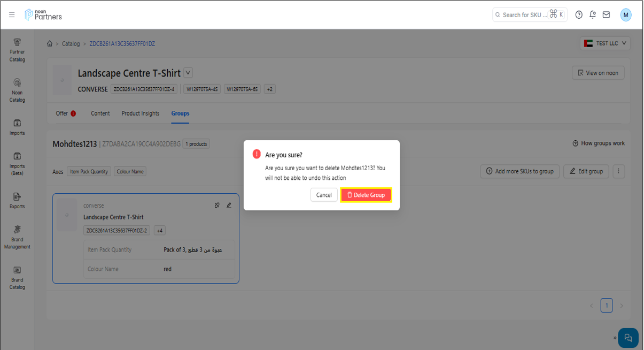Open the help question mark icon
The image size is (644, 350).
click(x=579, y=15)
